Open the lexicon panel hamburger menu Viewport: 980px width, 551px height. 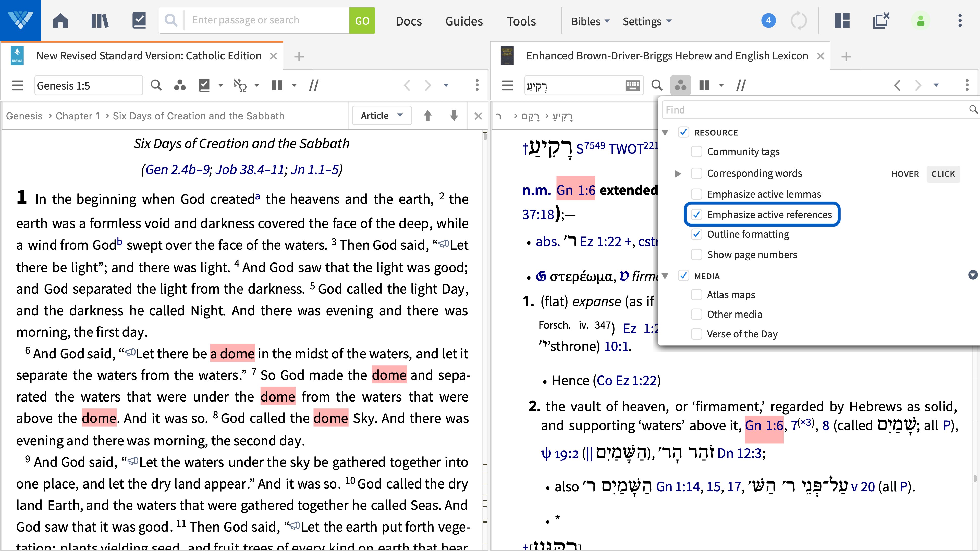[508, 85]
